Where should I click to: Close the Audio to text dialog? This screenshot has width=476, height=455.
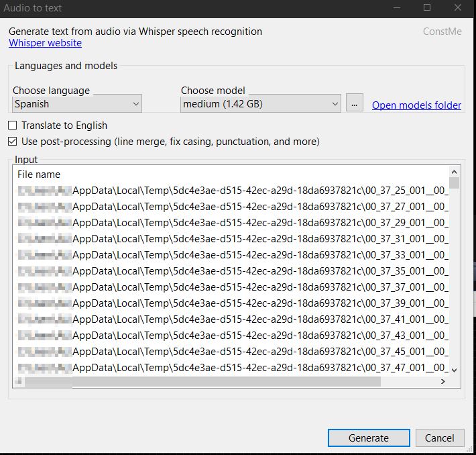(x=458, y=7)
